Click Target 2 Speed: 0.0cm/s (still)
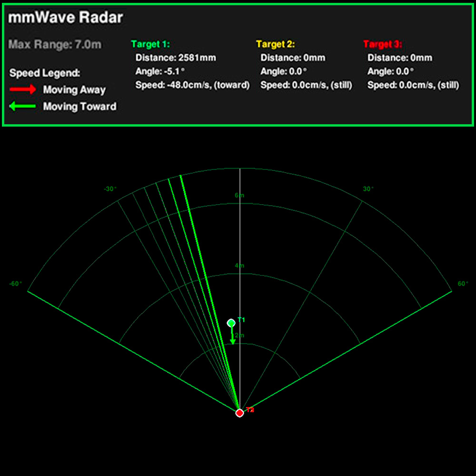This screenshot has width=476, height=476. point(306,85)
